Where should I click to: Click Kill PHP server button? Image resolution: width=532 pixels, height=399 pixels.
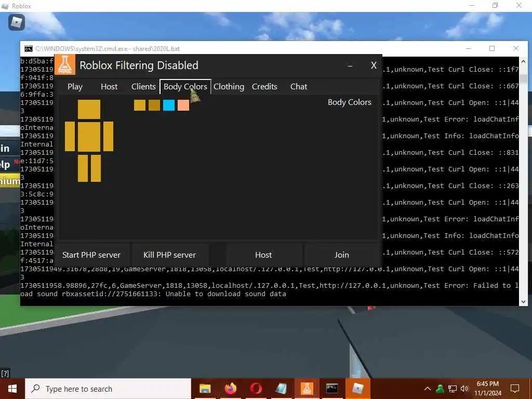170,255
